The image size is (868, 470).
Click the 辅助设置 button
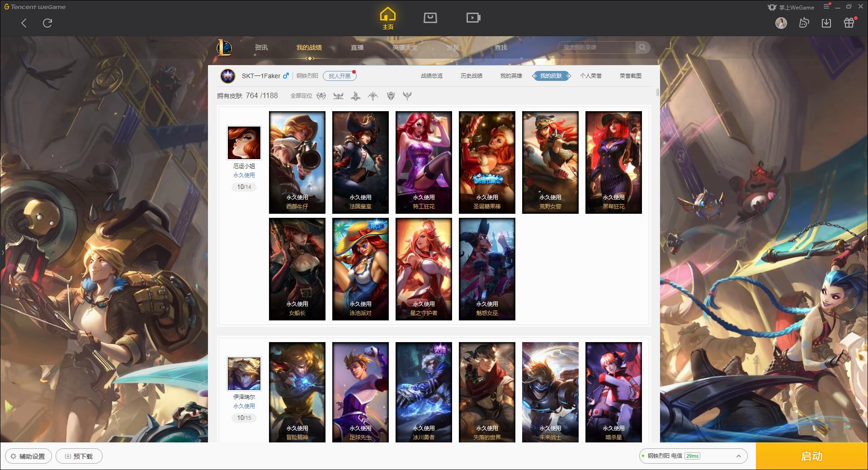[28, 456]
